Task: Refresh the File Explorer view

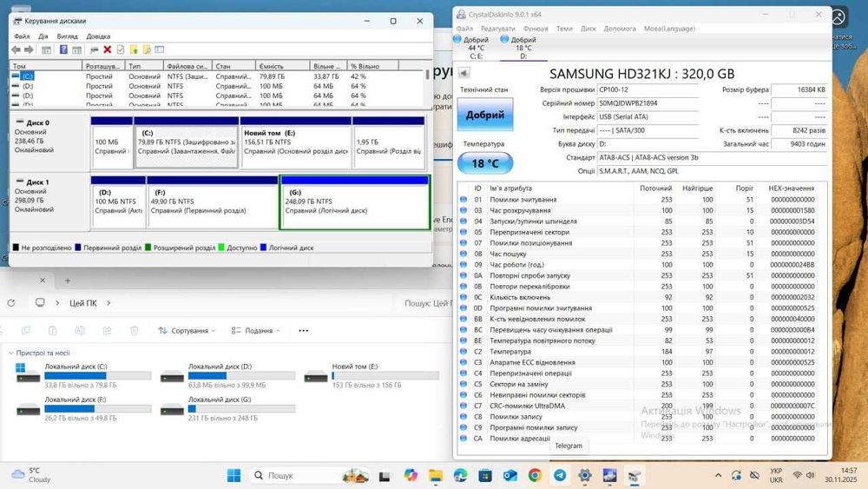Action: click(x=11, y=303)
